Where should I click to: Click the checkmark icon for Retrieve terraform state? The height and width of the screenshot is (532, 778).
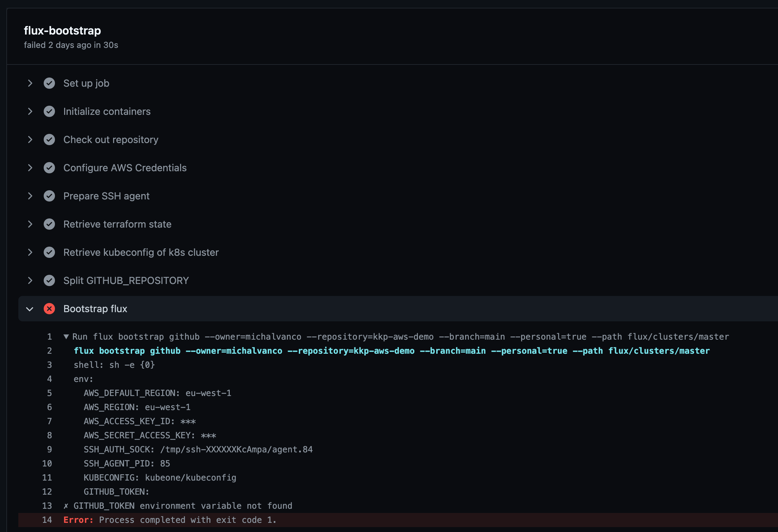tap(49, 224)
